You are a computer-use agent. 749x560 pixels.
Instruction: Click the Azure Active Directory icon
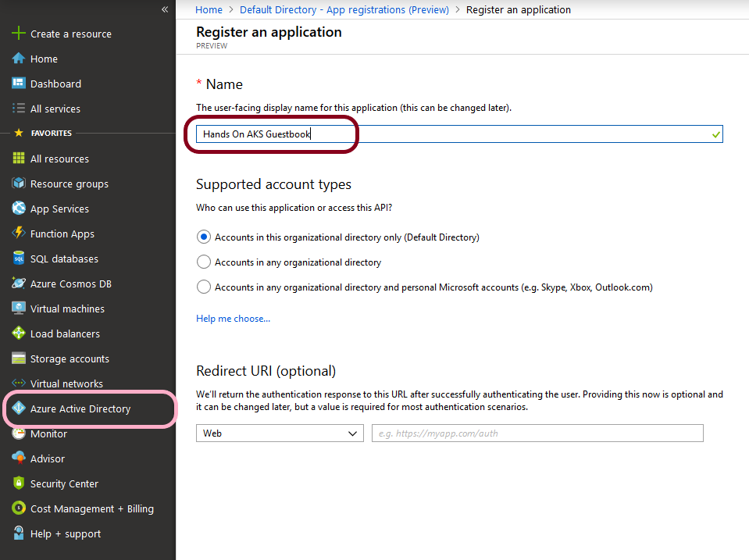(x=18, y=408)
